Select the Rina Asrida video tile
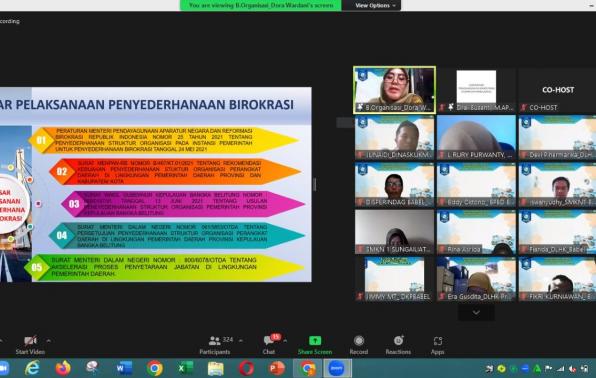The height and width of the screenshot is (378, 596). click(x=476, y=232)
